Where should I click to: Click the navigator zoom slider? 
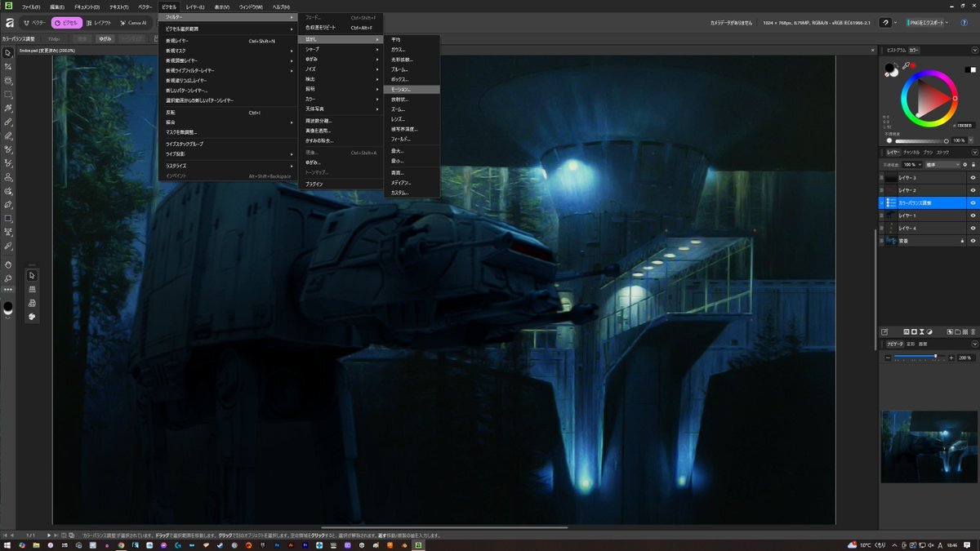(x=915, y=358)
